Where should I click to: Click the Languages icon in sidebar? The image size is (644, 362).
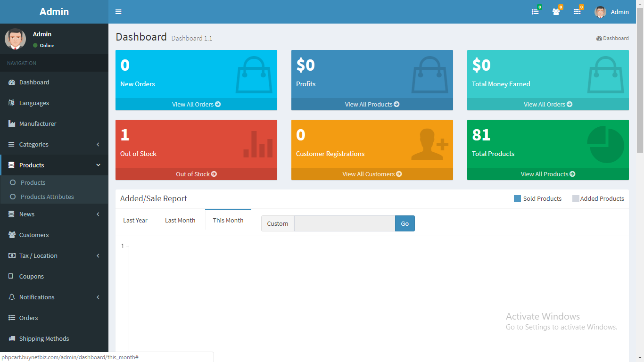[11, 103]
